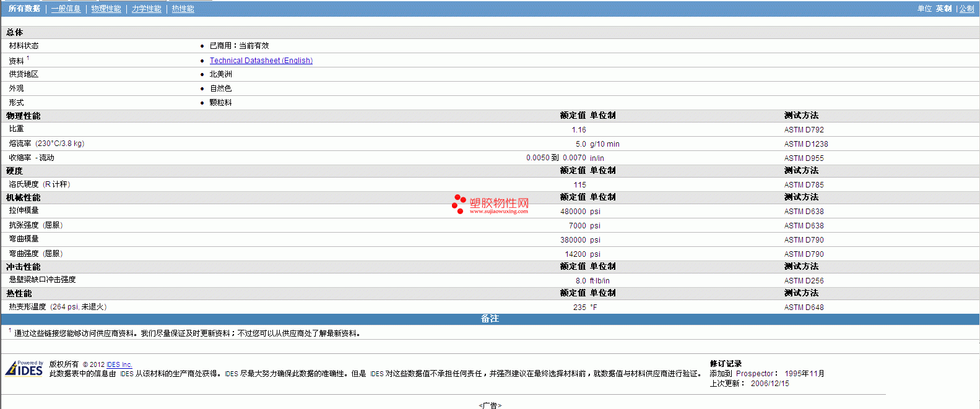Screen dimensions: 980x409
Task: Click ASTM D955 test method
Action: 804,158
